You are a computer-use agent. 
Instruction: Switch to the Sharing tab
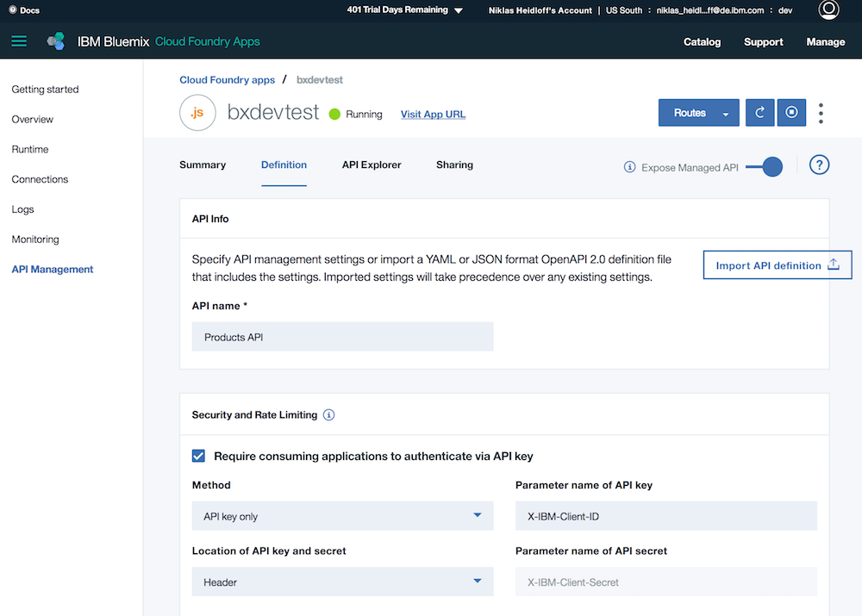pyautogui.click(x=454, y=165)
